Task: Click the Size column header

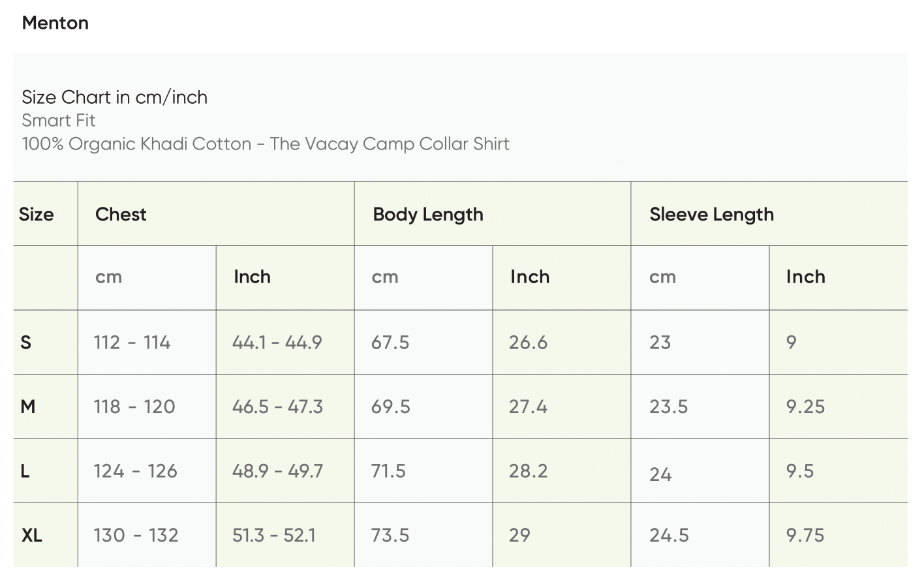Action: pos(37,214)
